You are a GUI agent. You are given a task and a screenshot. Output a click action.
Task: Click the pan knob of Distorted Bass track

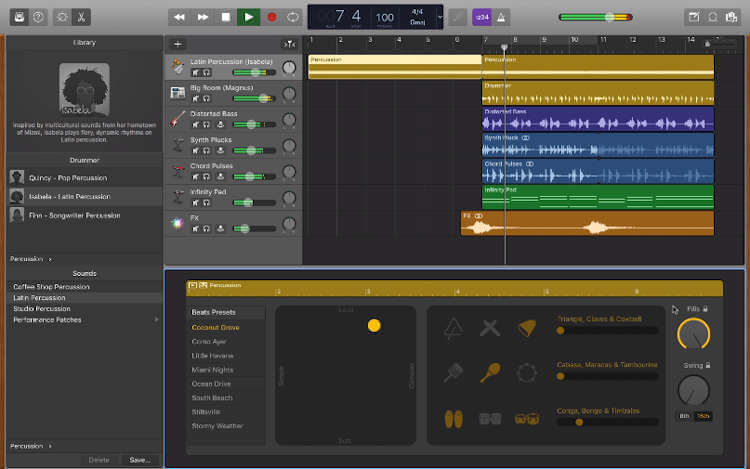point(289,120)
